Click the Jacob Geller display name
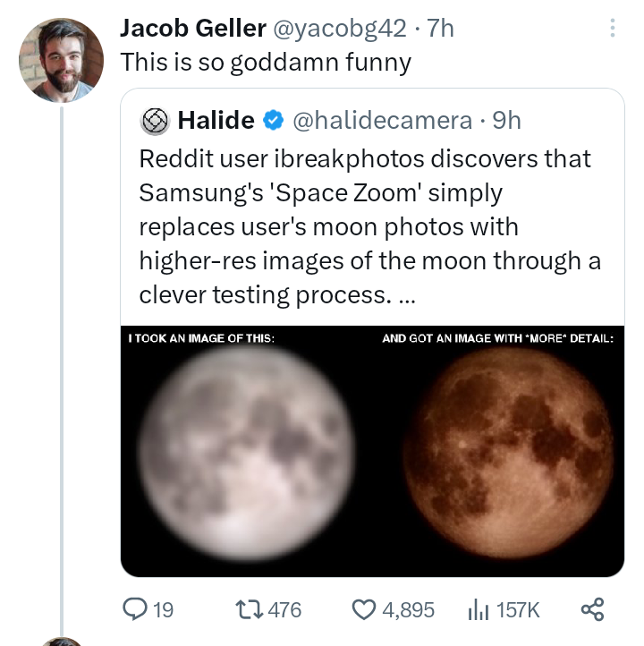644x646 pixels. [192, 29]
